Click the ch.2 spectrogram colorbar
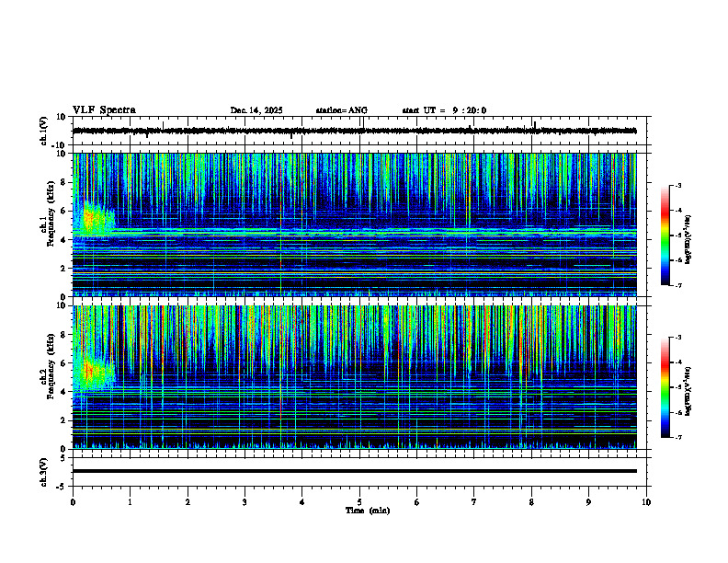This screenshot has width=728, height=563. tap(665, 387)
